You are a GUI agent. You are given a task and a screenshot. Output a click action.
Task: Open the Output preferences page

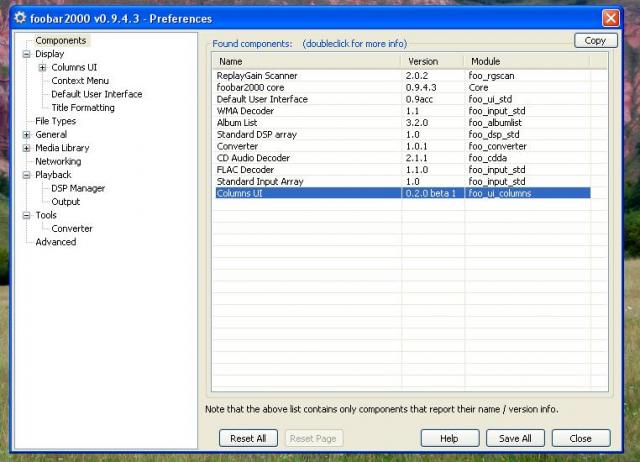pyautogui.click(x=65, y=202)
